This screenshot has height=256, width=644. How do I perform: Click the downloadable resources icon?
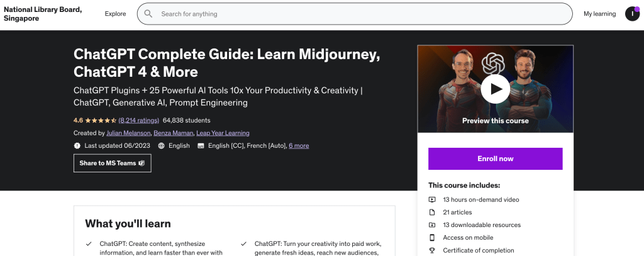coord(432,225)
